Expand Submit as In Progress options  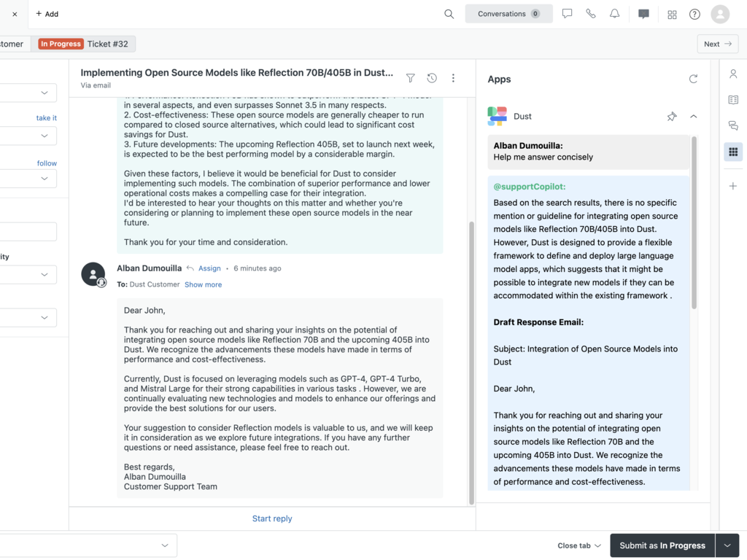[727, 545]
